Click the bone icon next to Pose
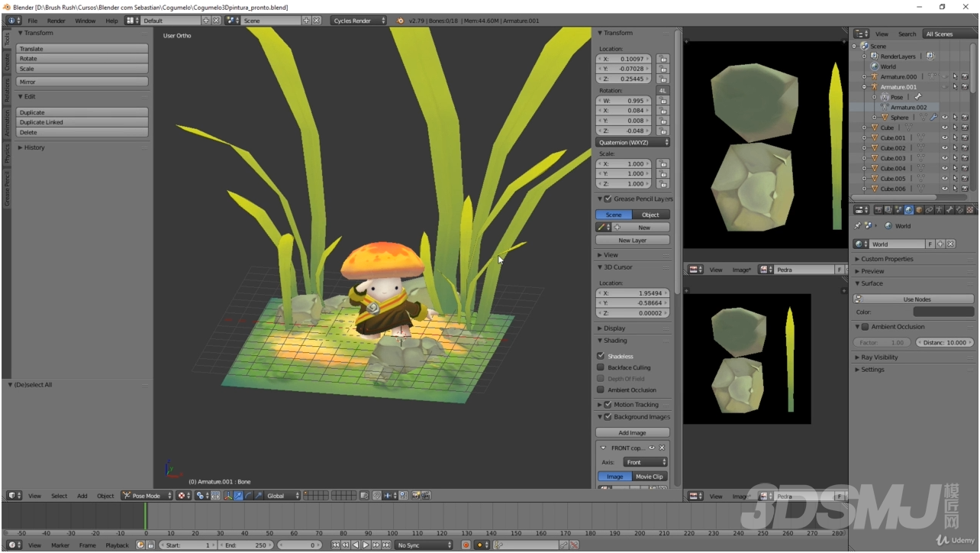This screenshot has height=553, width=980. pyautogui.click(x=918, y=97)
